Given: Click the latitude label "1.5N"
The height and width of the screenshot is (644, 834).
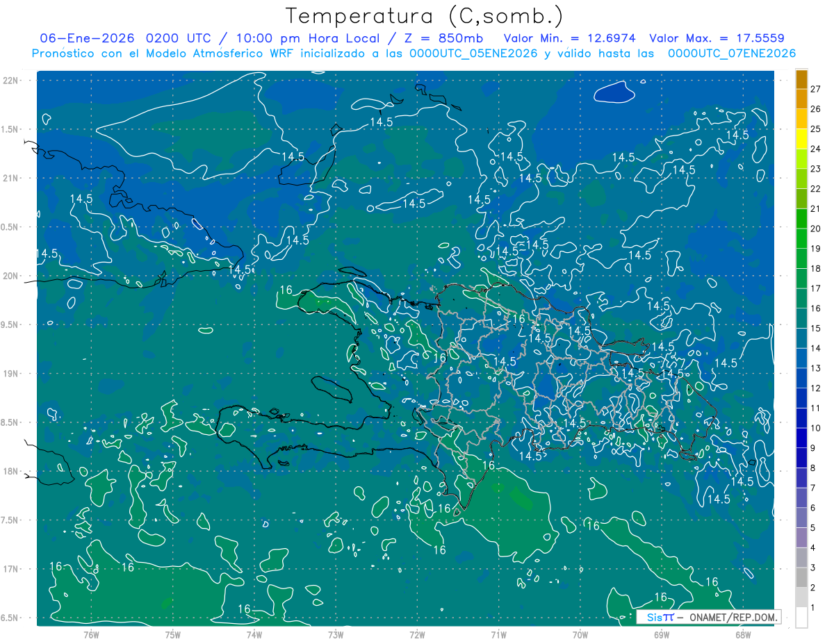Looking at the screenshot, I should [x=10, y=129].
